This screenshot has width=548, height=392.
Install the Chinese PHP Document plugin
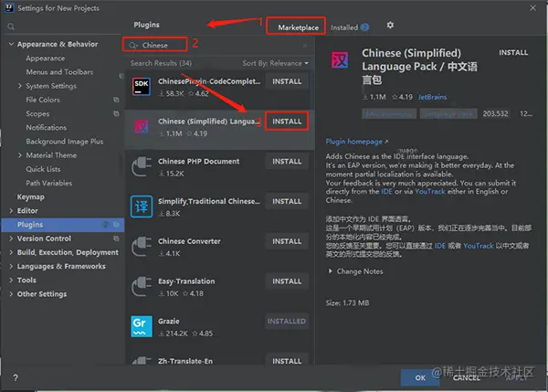tap(287, 162)
